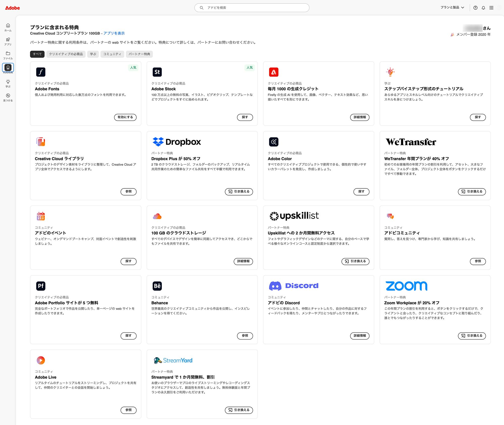This screenshot has height=425, width=504.
Task: Redeem the WeTransfer 40% offer
Action: click(472, 192)
